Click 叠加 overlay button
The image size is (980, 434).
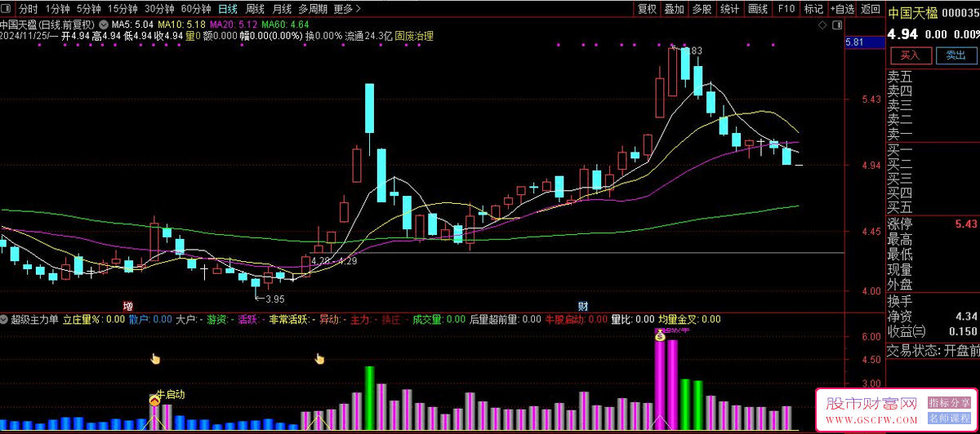[675, 9]
